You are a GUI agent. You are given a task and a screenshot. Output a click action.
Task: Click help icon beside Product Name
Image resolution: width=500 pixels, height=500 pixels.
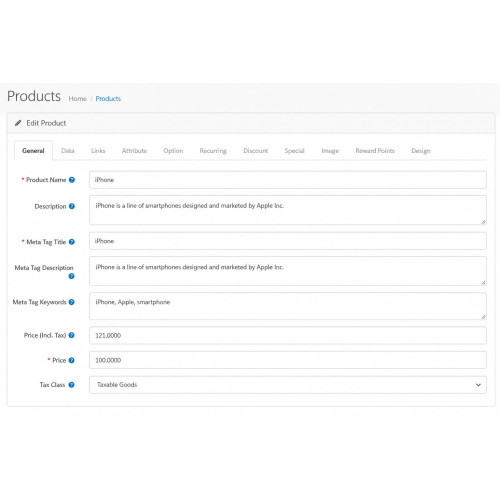[72, 180]
